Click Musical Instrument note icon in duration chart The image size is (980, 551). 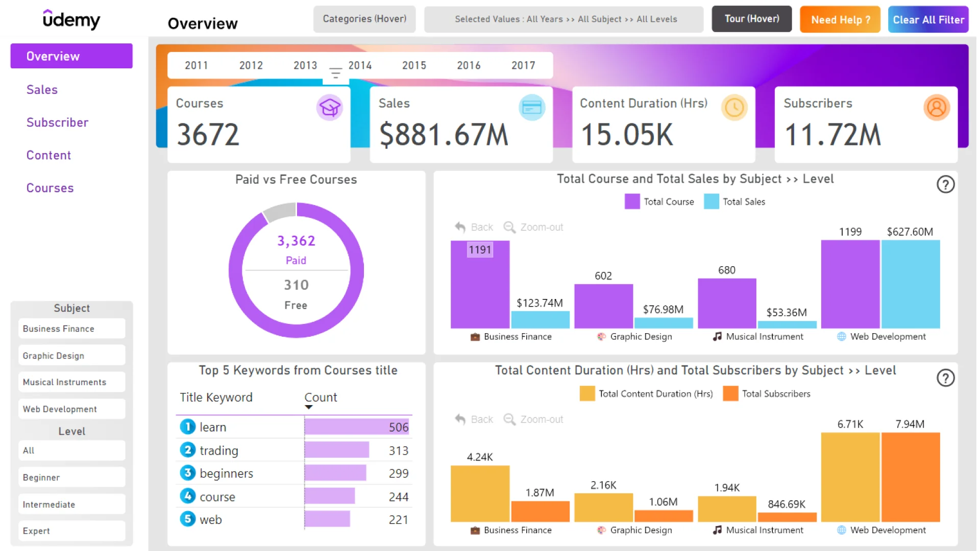point(717,530)
